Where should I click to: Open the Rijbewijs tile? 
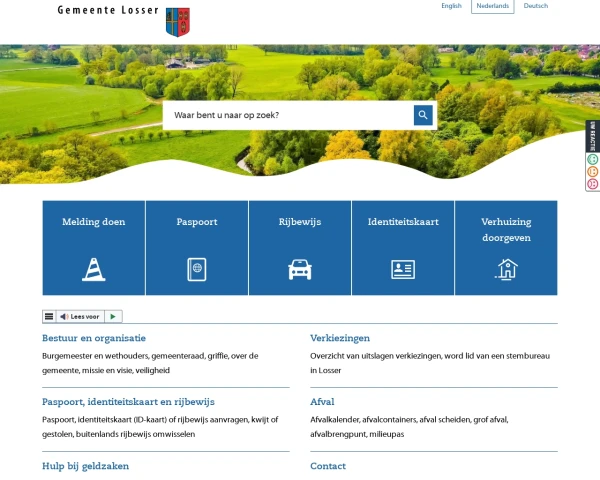pyautogui.click(x=300, y=248)
